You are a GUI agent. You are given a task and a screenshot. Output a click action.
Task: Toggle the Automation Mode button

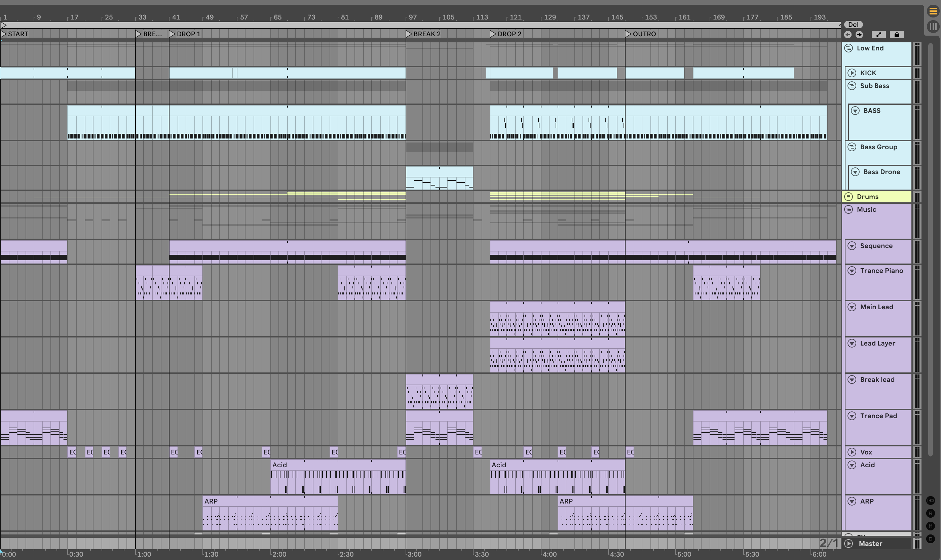click(879, 35)
